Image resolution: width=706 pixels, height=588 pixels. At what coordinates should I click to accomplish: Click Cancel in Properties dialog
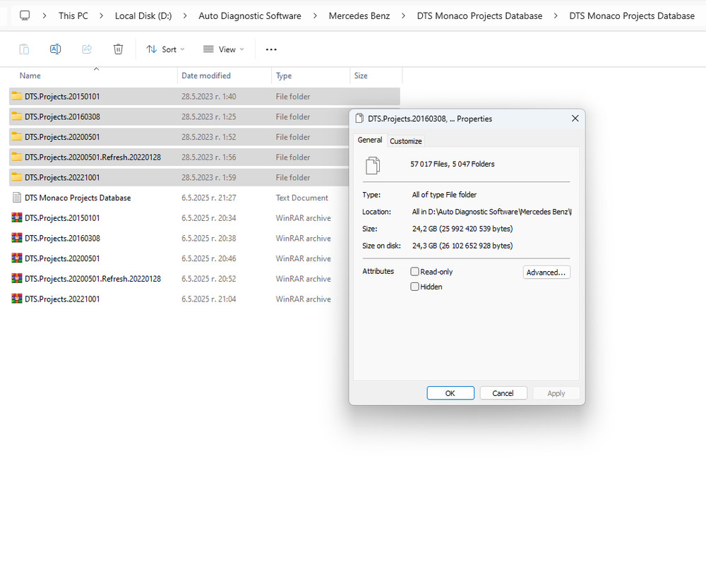(x=503, y=393)
